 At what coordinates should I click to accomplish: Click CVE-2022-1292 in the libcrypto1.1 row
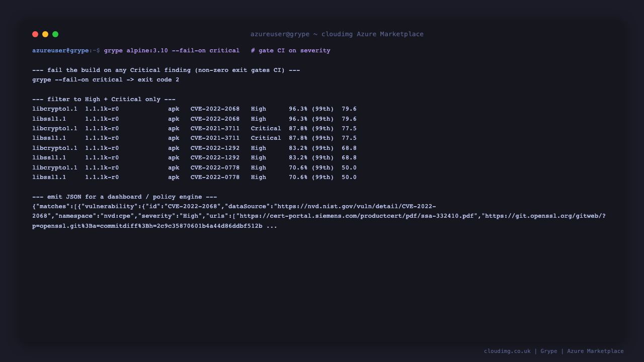pyautogui.click(x=215, y=148)
